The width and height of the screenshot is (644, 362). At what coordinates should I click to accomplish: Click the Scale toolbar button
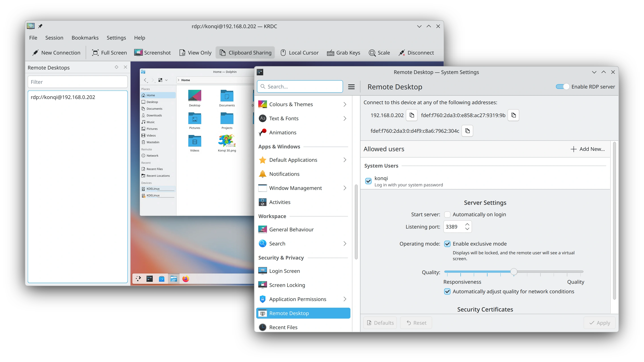[379, 53]
